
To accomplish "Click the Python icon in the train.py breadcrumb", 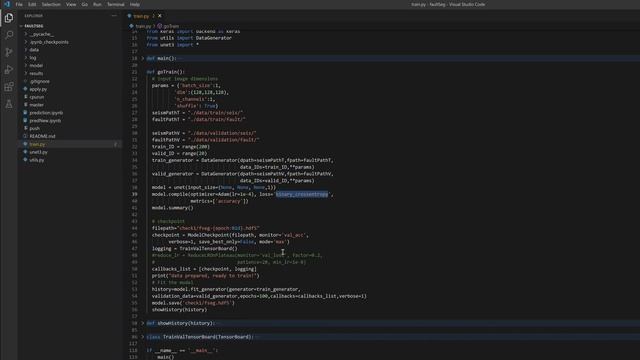I will coord(131,26).
